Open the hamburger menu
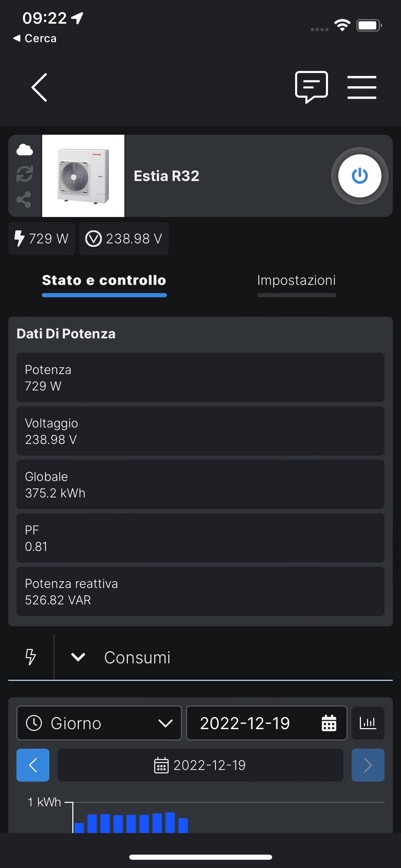This screenshot has height=868, width=401. coord(362,87)
